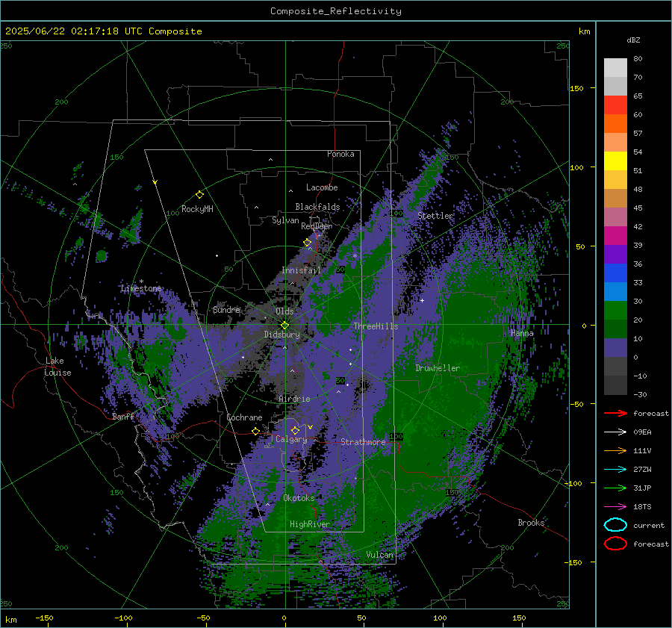Image resolution: width=672 pixels, height=628 pixels.
Task: Click the yellow marker above Calgary label
Action: click(295, 430)
